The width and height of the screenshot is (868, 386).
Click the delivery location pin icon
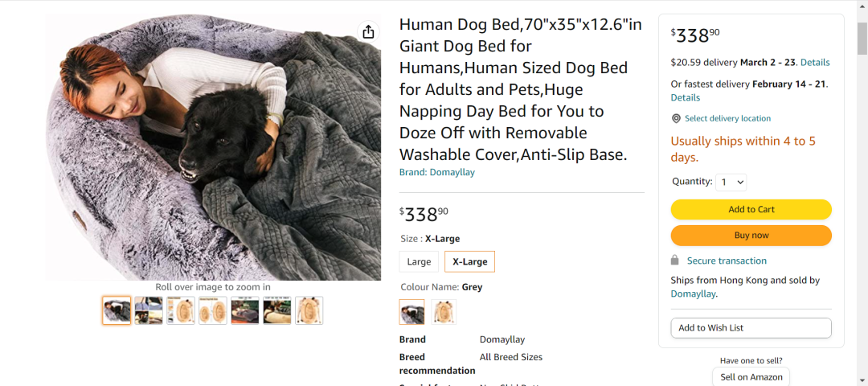click(676, 118)
